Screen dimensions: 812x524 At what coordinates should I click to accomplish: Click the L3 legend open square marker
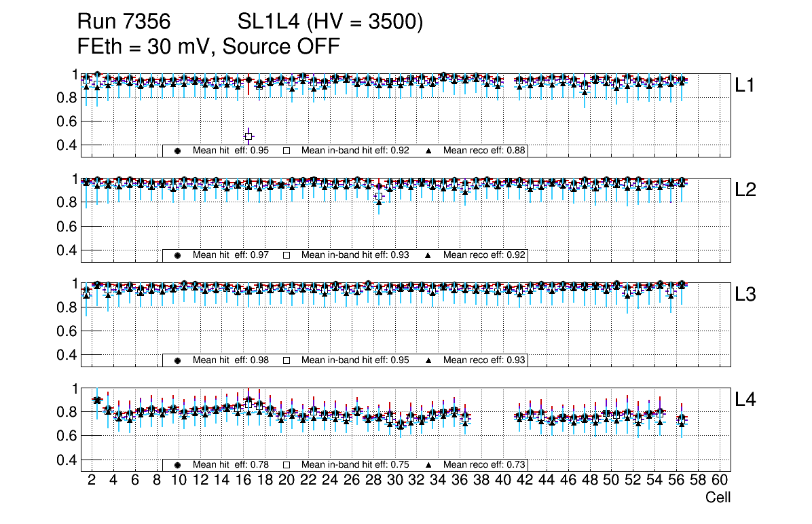coord(287,360)
